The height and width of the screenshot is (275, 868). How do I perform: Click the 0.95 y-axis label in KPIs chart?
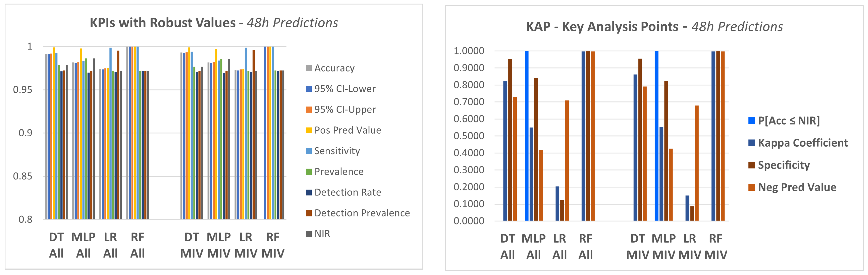click(23, 90)
